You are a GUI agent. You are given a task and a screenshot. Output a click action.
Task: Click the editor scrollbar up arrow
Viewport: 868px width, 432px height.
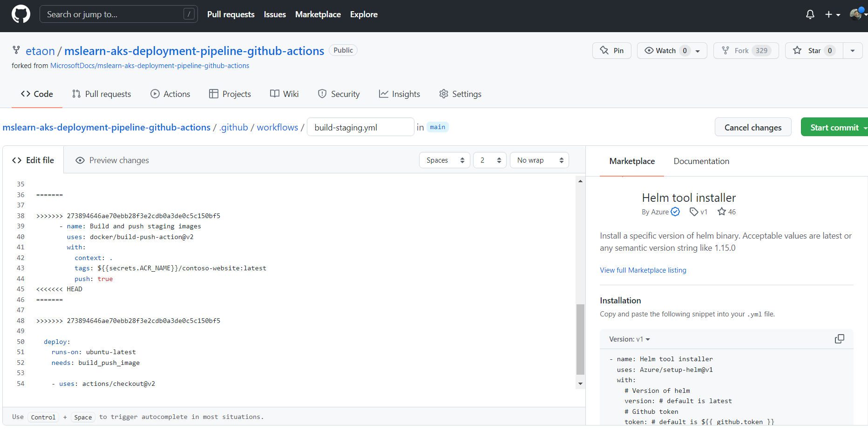click(580, 181)
